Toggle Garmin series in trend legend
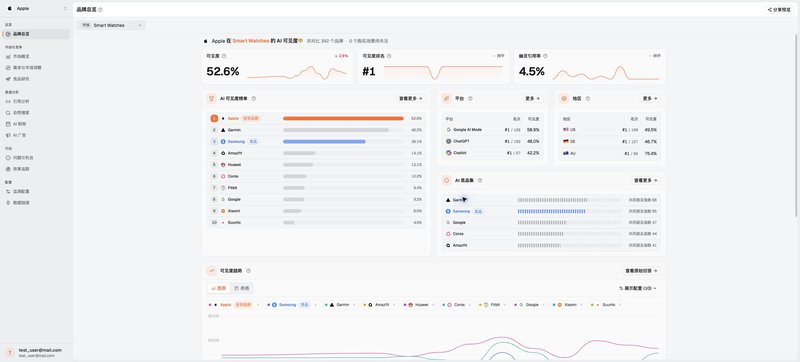The image size is (800, 362). 339,305
